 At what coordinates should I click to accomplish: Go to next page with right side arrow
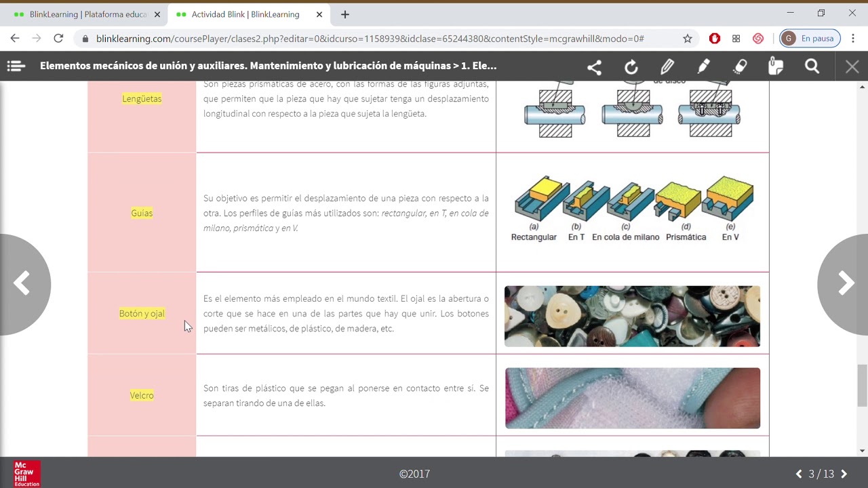coord(845,284)
